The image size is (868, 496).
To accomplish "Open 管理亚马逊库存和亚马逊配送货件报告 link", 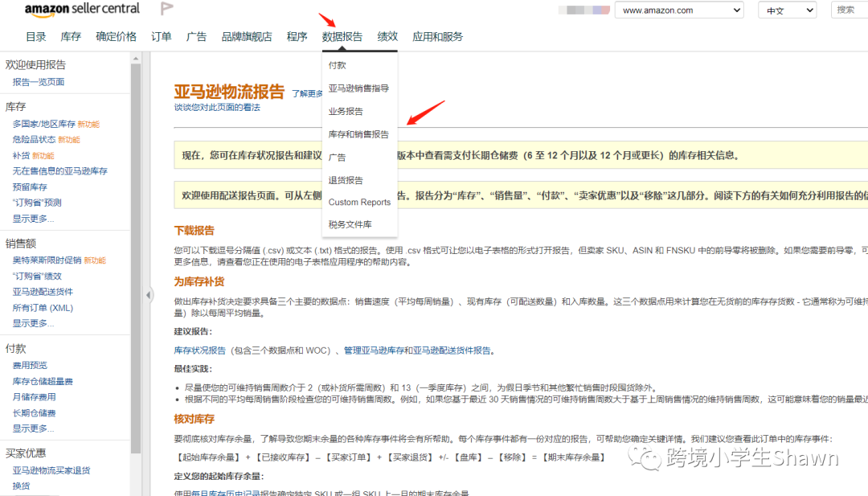I will click(x=417, y=350).
